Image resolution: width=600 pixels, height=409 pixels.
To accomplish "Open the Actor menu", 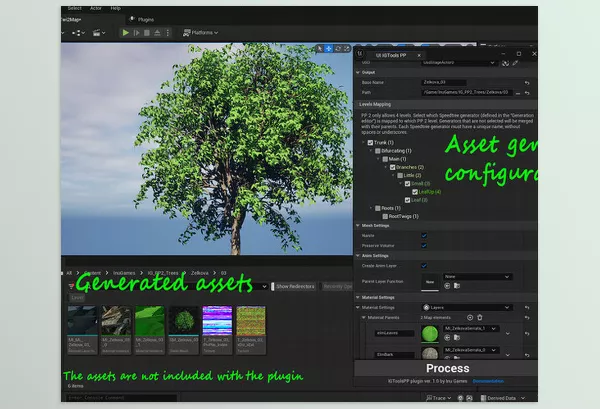I will (x=96, y=8).
